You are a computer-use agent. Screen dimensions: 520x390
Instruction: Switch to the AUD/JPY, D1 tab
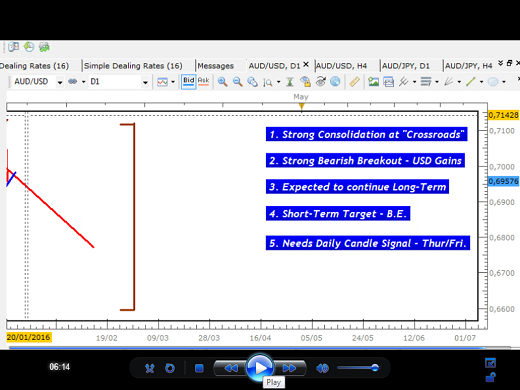[x=406, y=66]
